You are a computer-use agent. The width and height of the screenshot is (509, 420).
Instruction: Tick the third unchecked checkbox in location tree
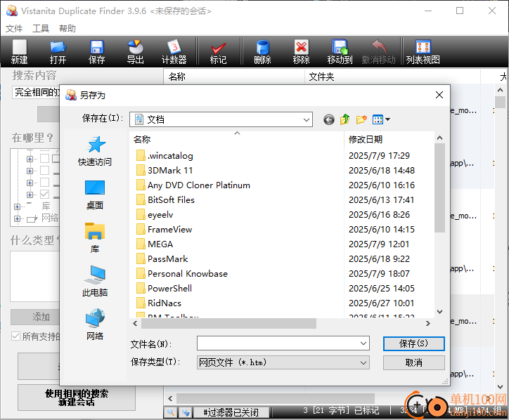(x=44, y=183)
